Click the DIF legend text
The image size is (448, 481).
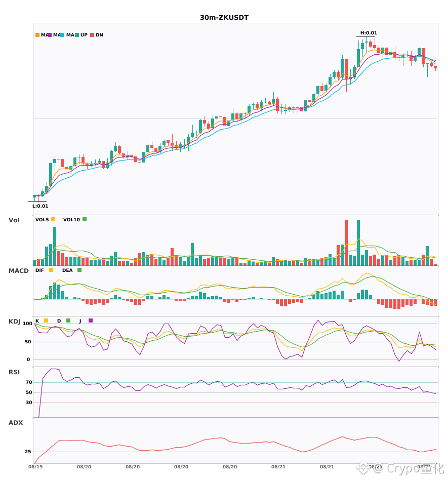click(x=39, y=270)
